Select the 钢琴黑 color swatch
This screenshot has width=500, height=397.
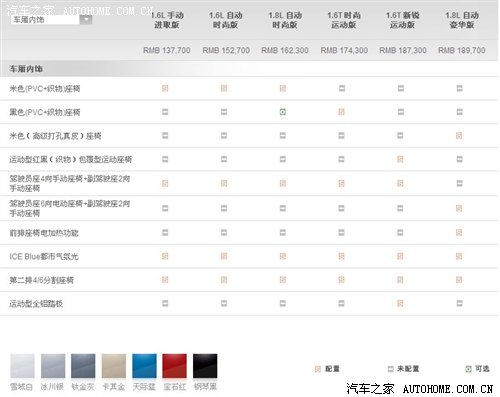pos(205,366)
